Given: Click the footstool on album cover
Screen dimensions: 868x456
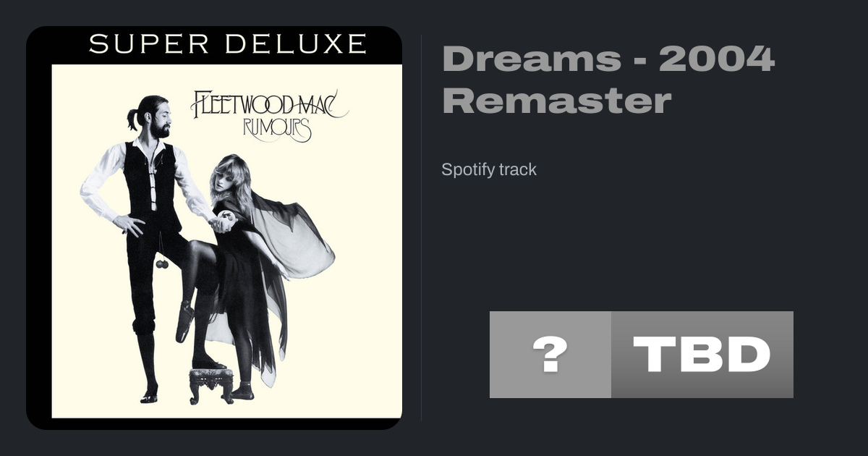Looking at the screenshot, I should click(x=211, y=384).
